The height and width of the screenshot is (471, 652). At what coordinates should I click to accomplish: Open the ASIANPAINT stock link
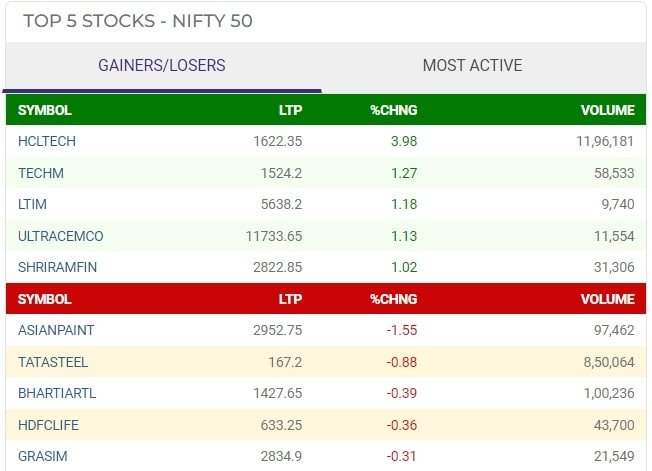pyautogui.click(x=55, y=330)
